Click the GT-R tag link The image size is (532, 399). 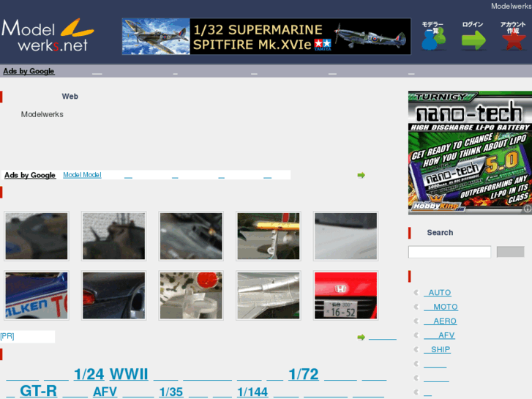[38, 391]
